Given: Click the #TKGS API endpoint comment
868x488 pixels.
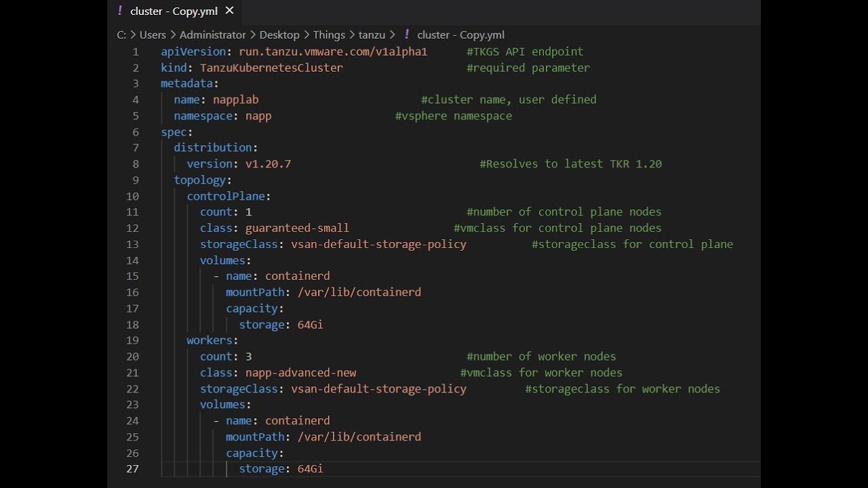Looking at the screenshot, I should (x=525, y=52).
